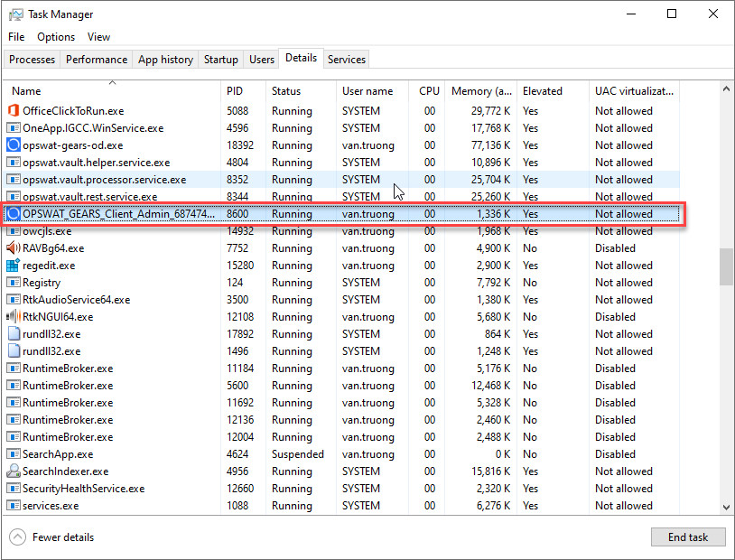Sort by the CPU column header

(426, 91)
